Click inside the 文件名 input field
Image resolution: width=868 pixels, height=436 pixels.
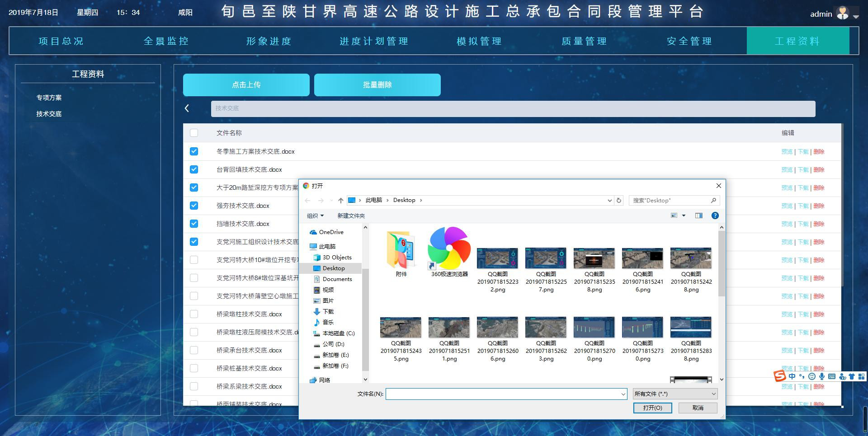[x=505, y=394]
